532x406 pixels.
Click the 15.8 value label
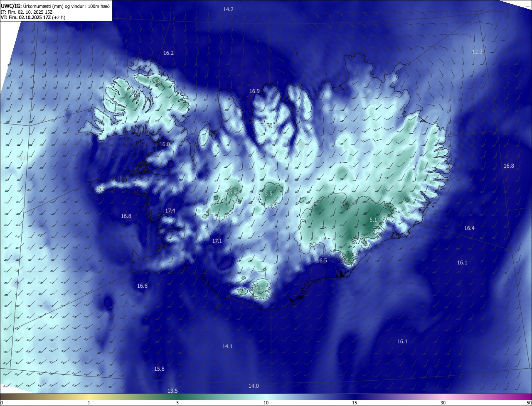159,369
